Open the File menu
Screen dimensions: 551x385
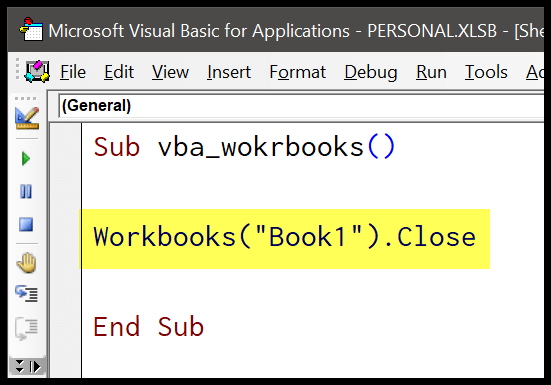[73, 72]
